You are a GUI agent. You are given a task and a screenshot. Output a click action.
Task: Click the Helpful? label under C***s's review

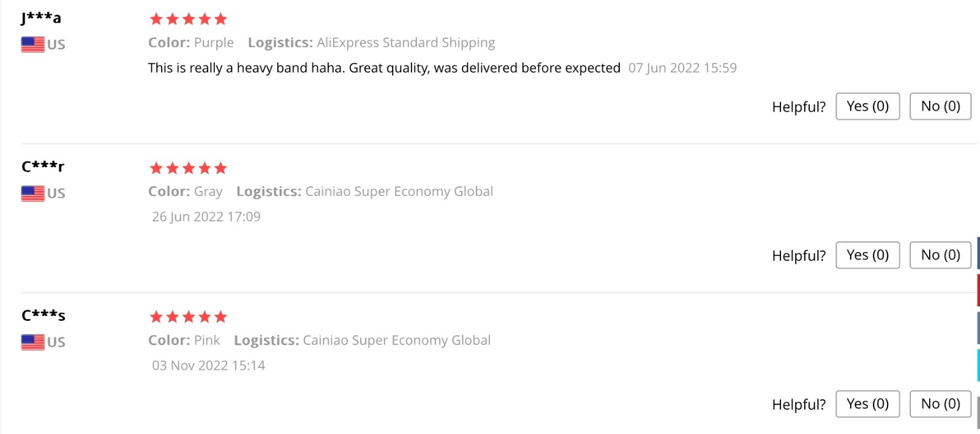[x=798, y=404]
